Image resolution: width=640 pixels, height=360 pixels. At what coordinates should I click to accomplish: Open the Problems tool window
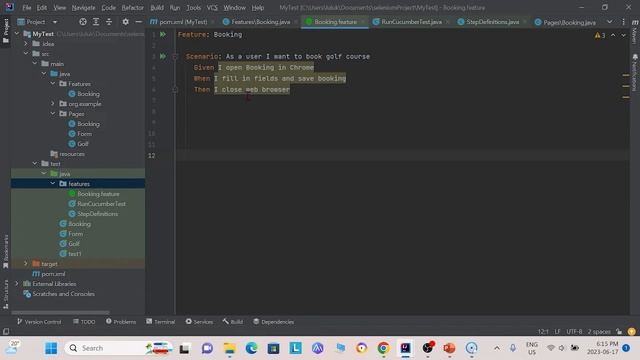121,322
